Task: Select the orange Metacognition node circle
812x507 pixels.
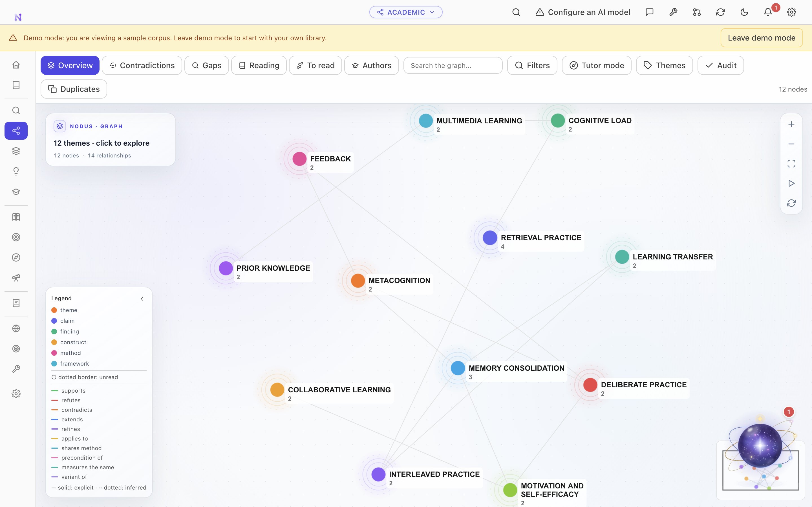Action: pos(358,281)
